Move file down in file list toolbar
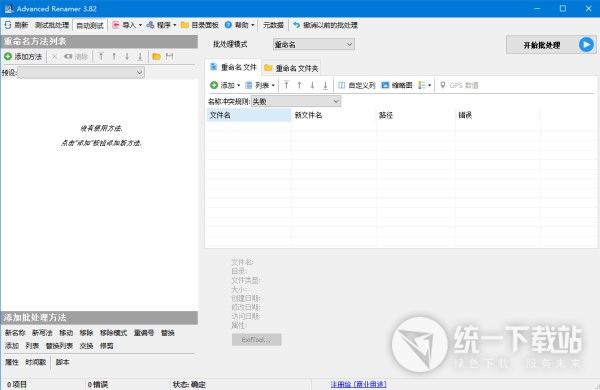The height and width of the screenshot is (390, 600). [312, 85]
